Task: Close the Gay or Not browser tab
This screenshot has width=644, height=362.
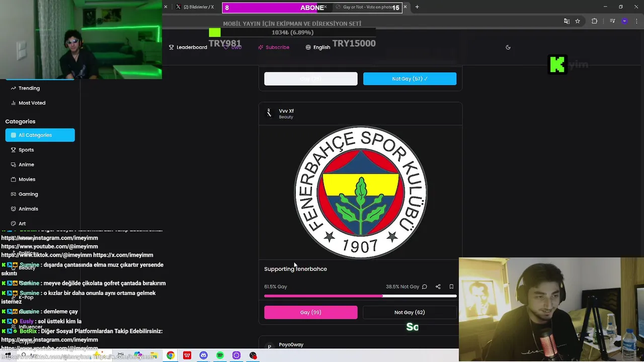Action: [405, 7]
